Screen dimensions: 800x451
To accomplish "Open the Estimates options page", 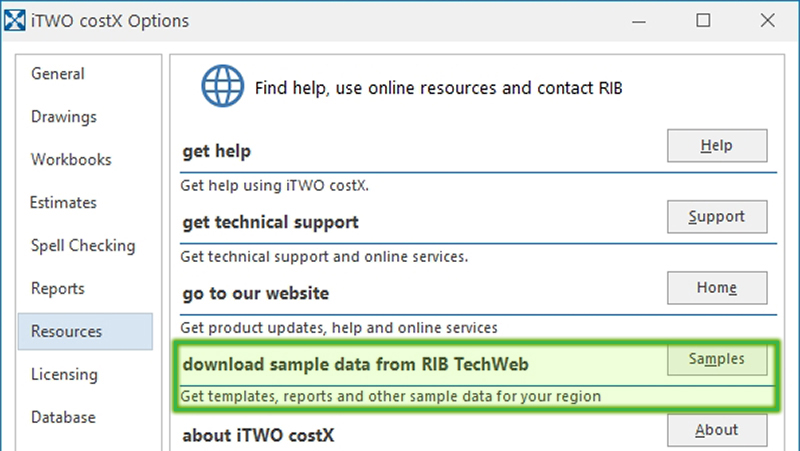I will click(63, 203).
